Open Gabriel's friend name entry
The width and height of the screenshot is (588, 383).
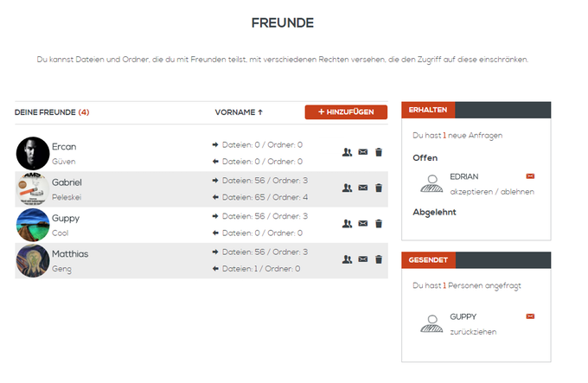point(67,182)
